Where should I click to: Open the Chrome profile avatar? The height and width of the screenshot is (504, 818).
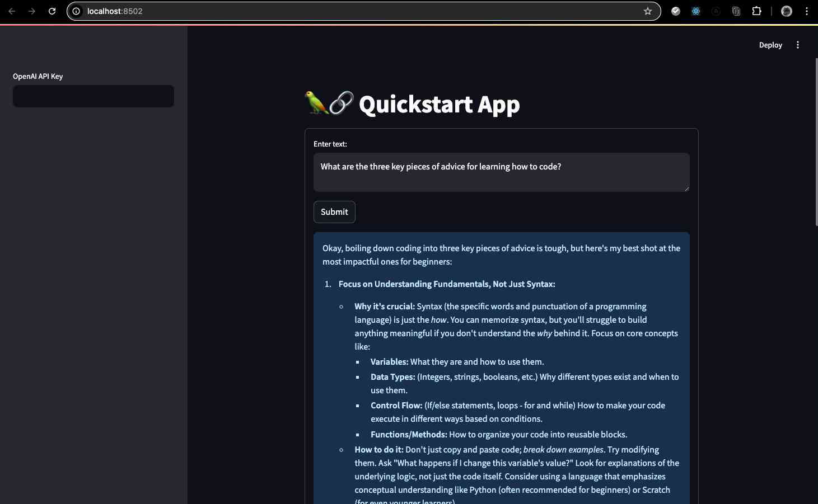coord(787,11)
